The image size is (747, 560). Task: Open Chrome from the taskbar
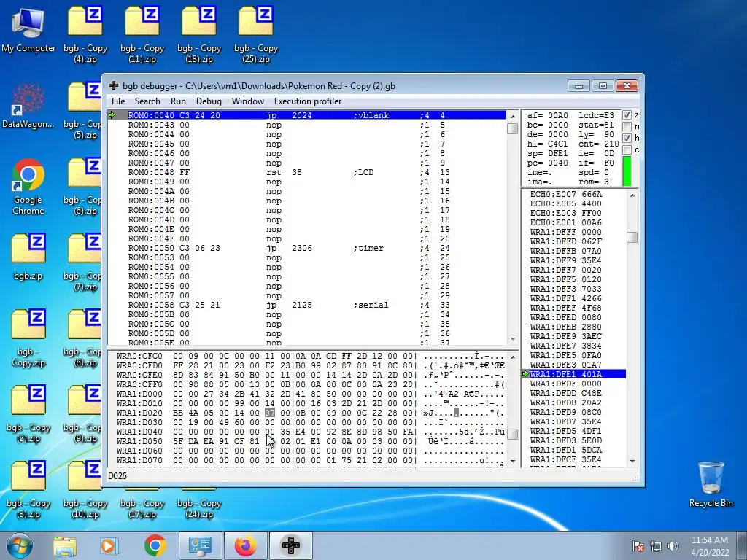[x=155, y=545]
